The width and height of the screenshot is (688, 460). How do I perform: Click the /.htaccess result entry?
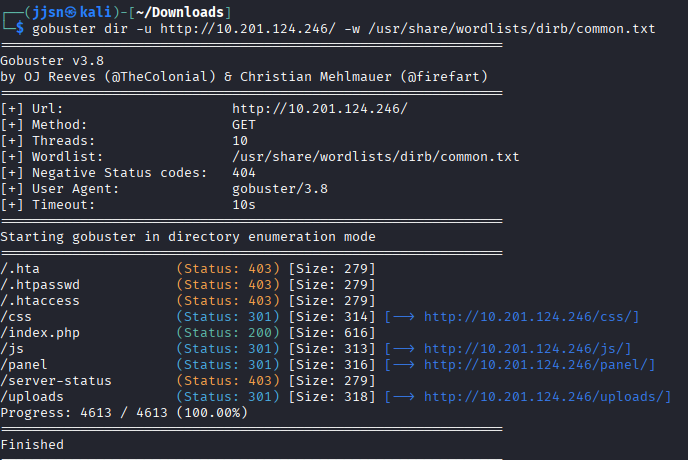click(41, 301)
